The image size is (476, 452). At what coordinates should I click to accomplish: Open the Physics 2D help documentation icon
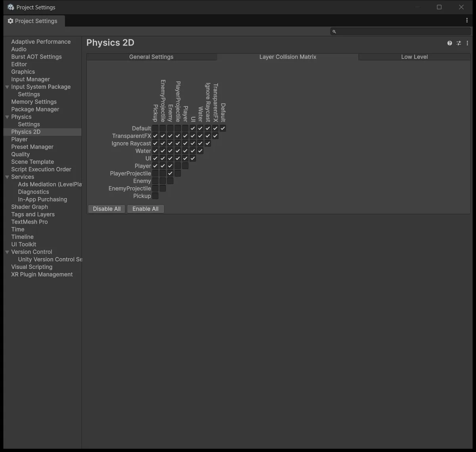coord(449,43)
